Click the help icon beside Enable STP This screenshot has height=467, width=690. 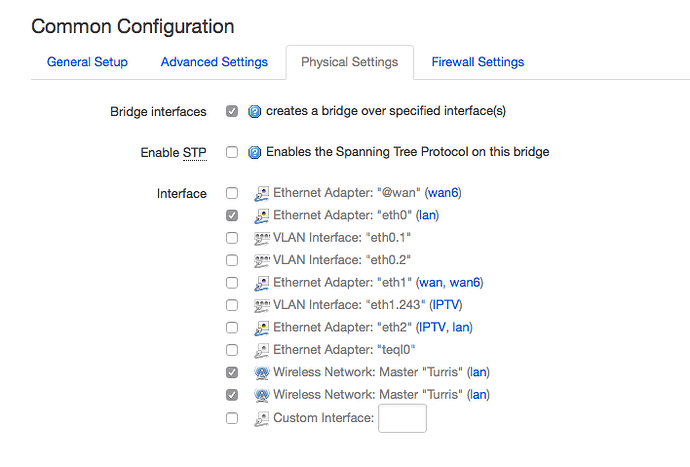(254, 152)
